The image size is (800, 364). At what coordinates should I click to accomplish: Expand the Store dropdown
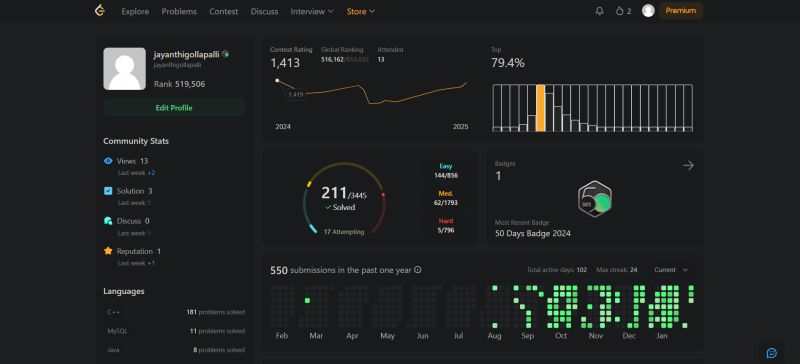pyautogui.click(x=361, y=11)
